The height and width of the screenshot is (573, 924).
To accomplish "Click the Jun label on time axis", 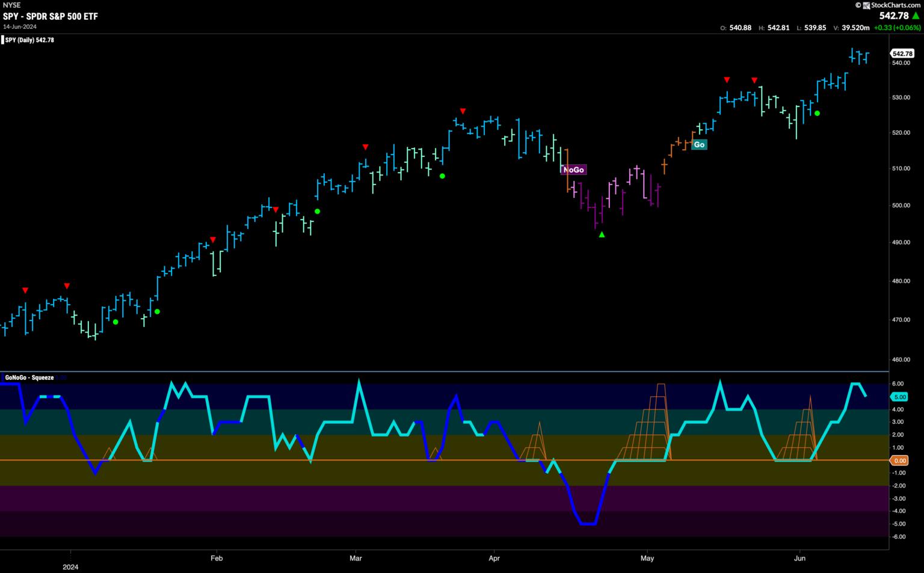I will point(799,559).
